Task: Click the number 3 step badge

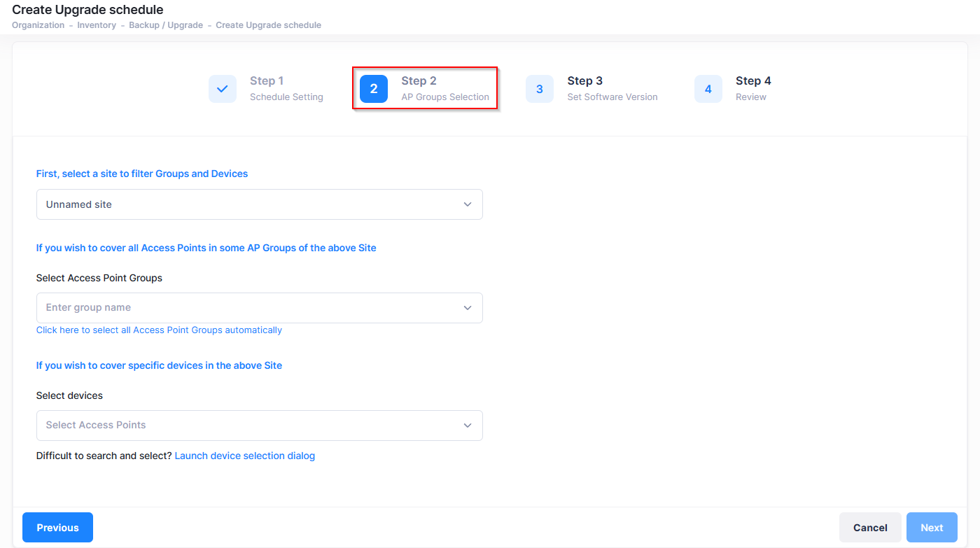Action: [x=539, y=89]
